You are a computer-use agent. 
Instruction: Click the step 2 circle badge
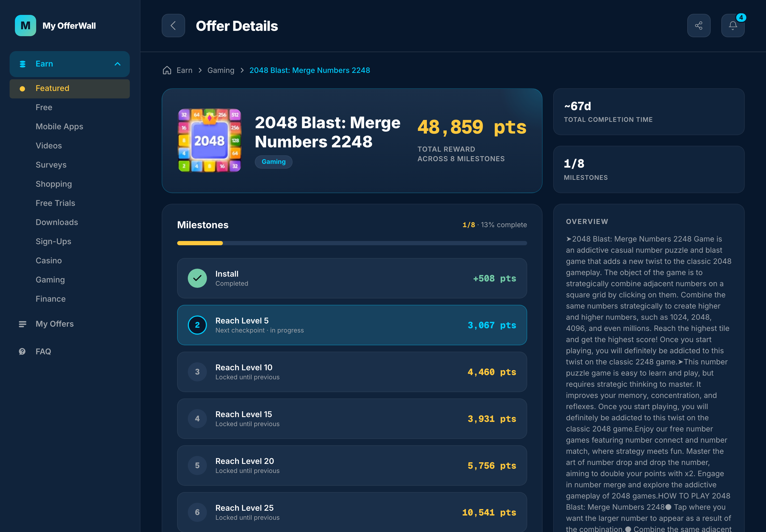[x=197, y=325]
